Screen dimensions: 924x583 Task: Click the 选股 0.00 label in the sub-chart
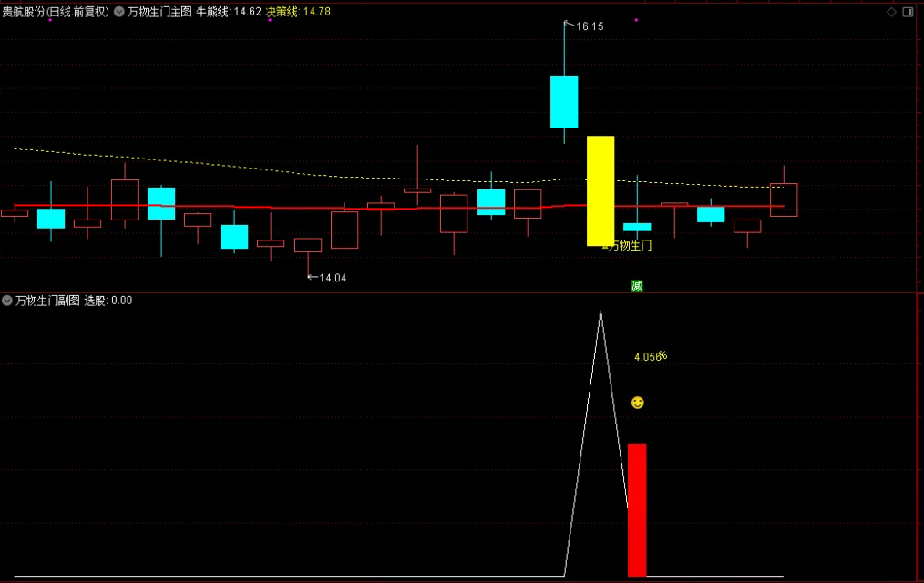(x=108, y=300)
